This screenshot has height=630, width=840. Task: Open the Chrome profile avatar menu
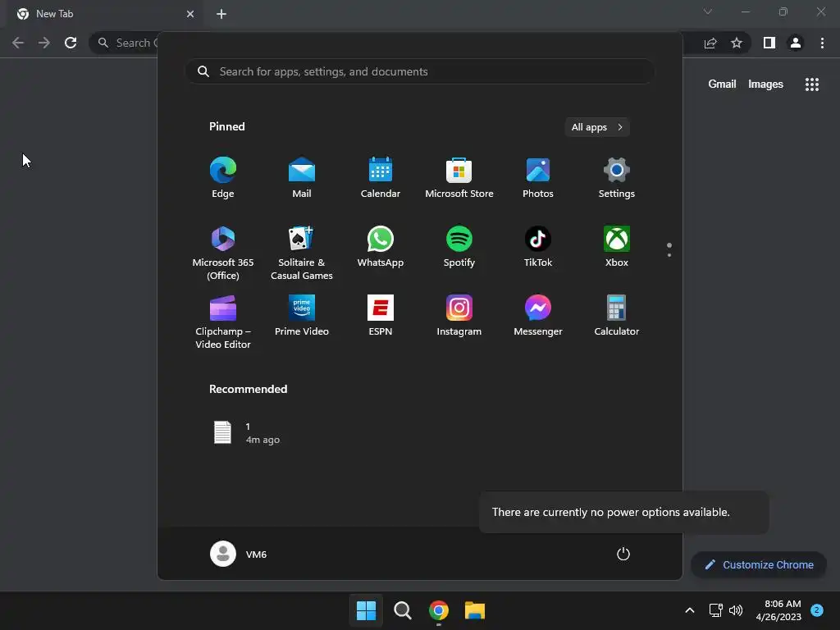coord(796,43)
